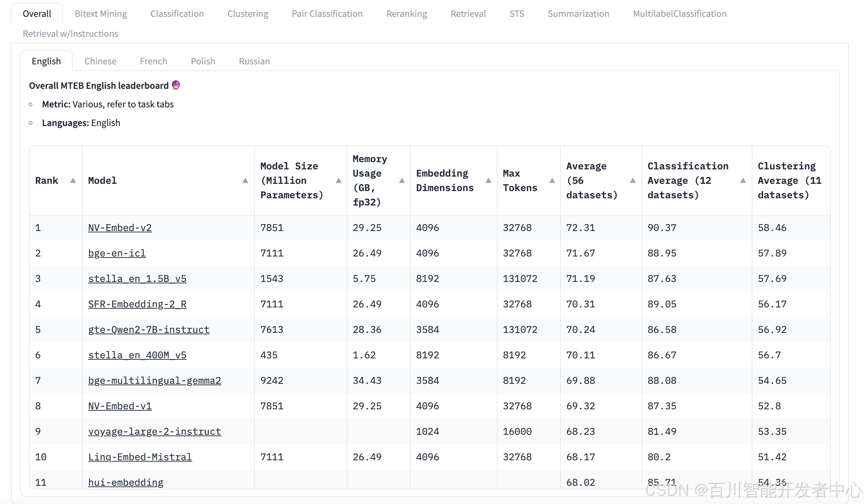Sort by the Model column arrow

(245, 180)
